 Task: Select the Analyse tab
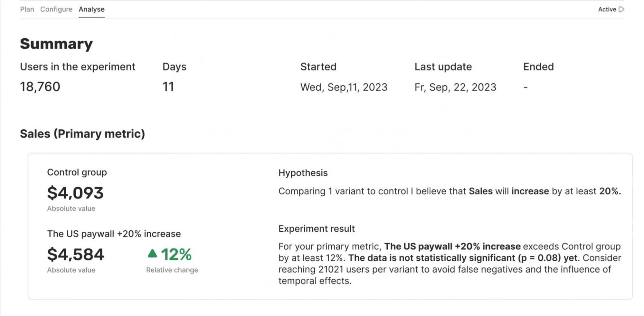click(91, 9)
